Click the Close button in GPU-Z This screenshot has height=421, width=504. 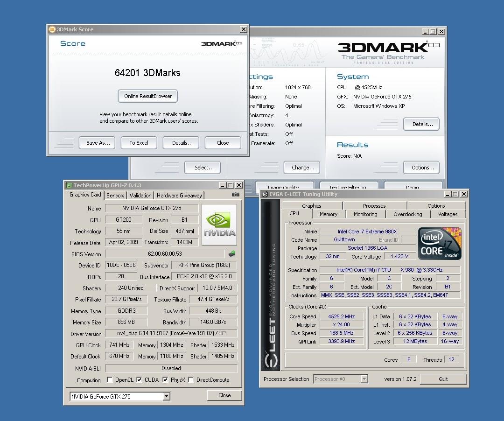pos(224,395)
